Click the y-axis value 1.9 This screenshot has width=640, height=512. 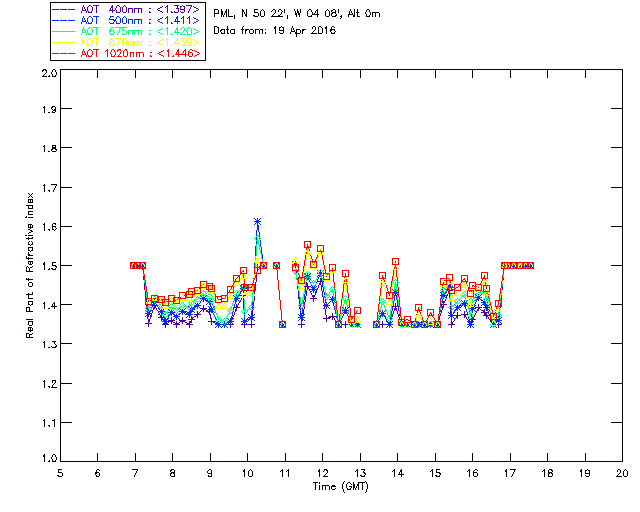point(49,109)
